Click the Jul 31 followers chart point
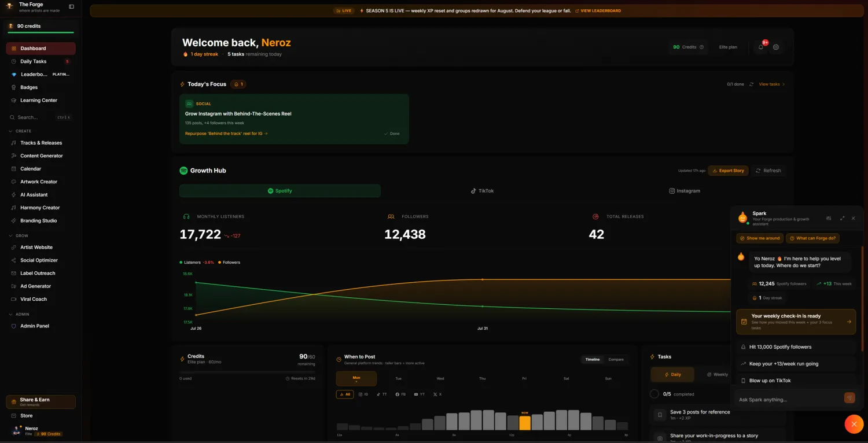The height and width of the screenshot is (443, 868). coord(482,279)
